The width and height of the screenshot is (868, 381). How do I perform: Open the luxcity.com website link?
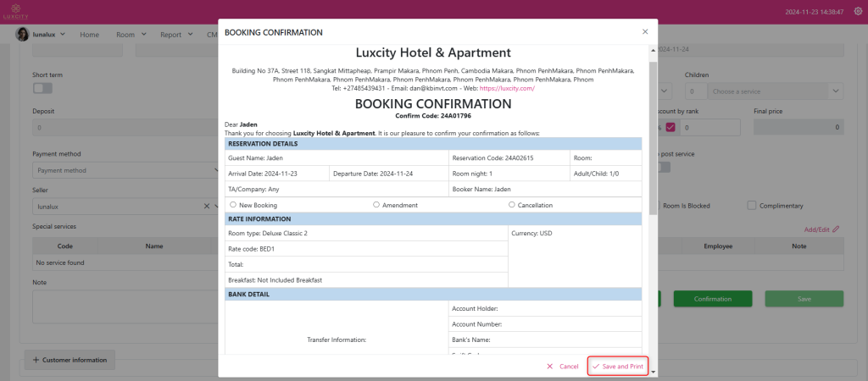[507, 88]
